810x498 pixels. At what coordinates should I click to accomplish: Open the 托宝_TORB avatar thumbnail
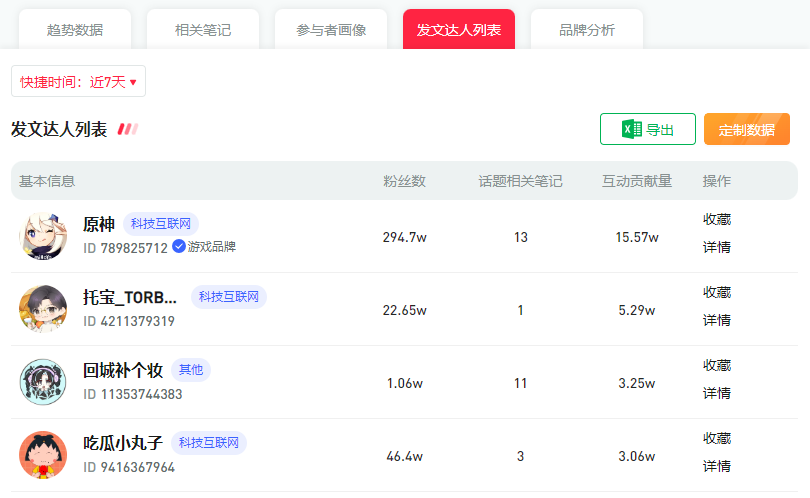tap(43, 309)
